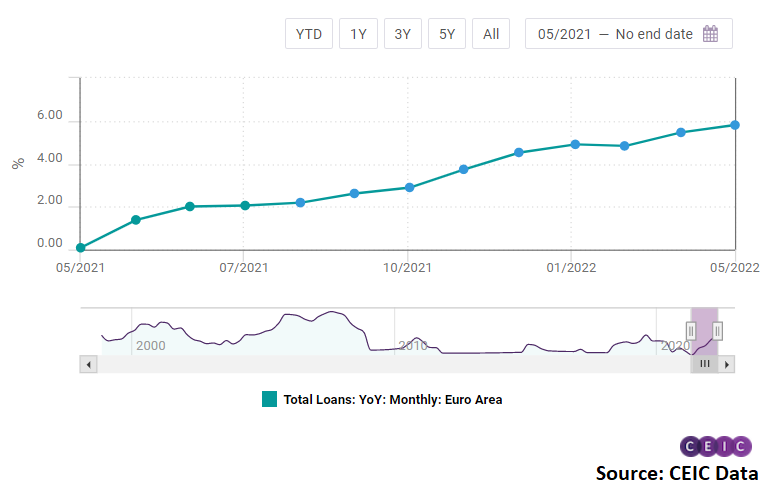Click the teal legend color swatch

(269, 399)
